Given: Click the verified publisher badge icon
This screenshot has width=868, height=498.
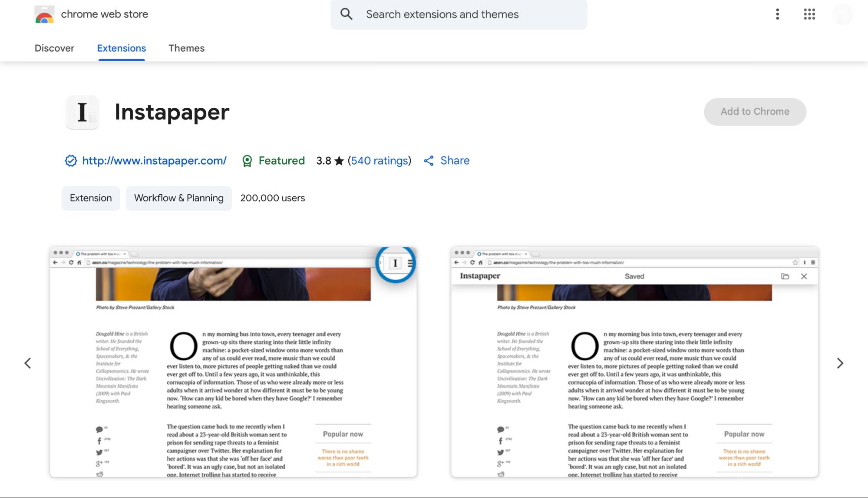Looking at the screenshot, I should click(71, 161).
